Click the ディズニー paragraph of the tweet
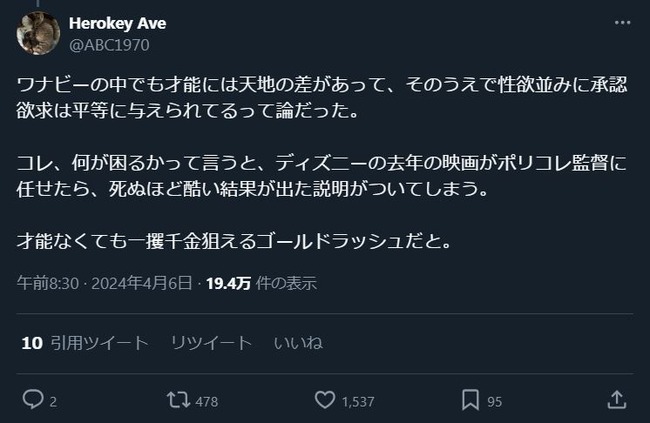This screenshot has width=650, height=423. click(x=322, y=176)
